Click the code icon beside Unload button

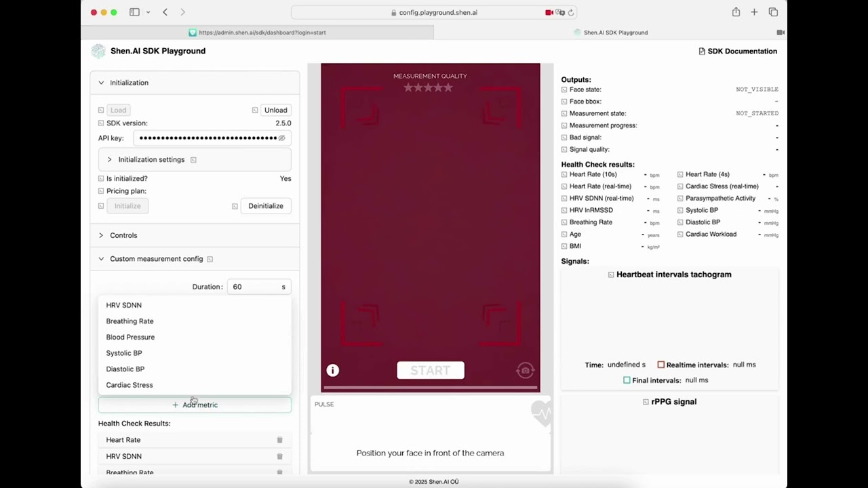point(255,110)
